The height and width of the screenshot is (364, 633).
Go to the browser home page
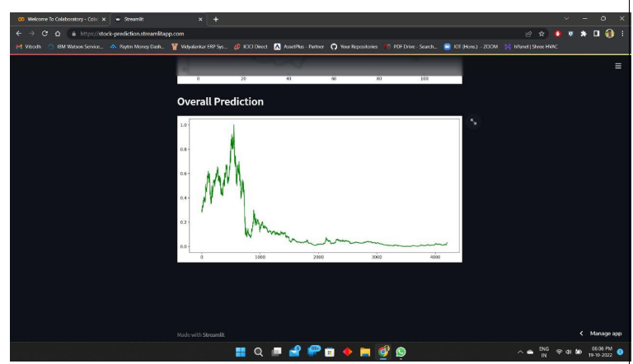[x=58, y=34]
